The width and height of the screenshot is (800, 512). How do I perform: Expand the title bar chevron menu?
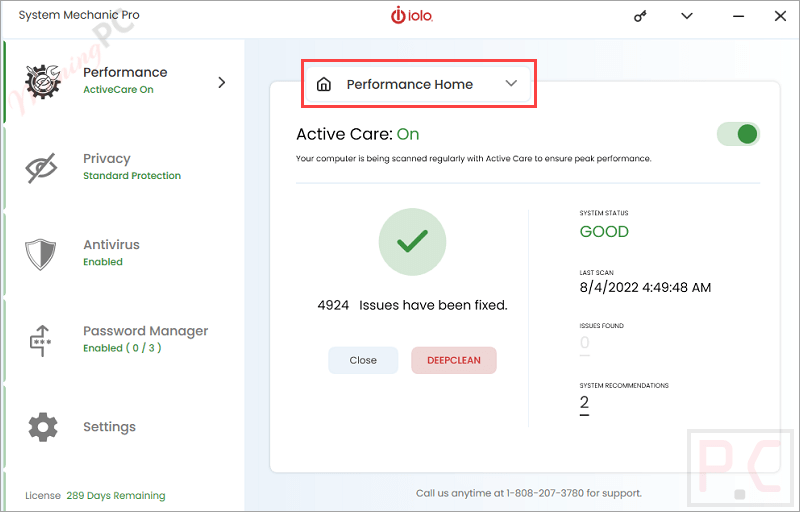[x=687, y=16]
